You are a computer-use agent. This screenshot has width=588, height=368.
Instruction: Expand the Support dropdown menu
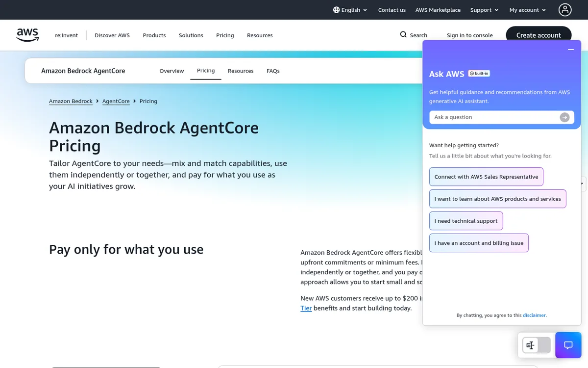click(484, 10)
